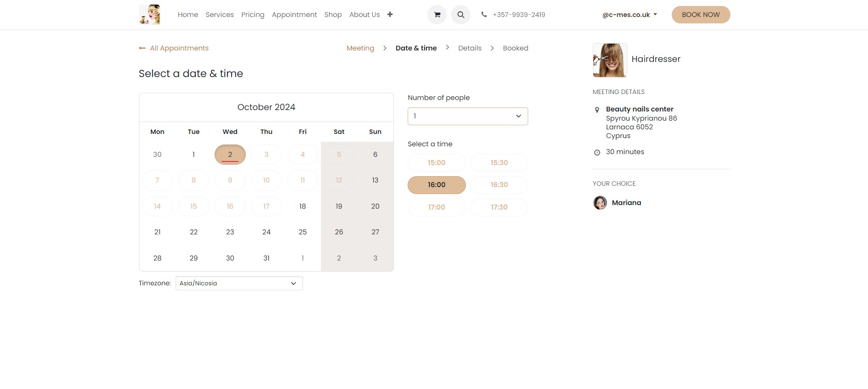
Task: Click the search magnifier icon
Action: coord(461,15)
